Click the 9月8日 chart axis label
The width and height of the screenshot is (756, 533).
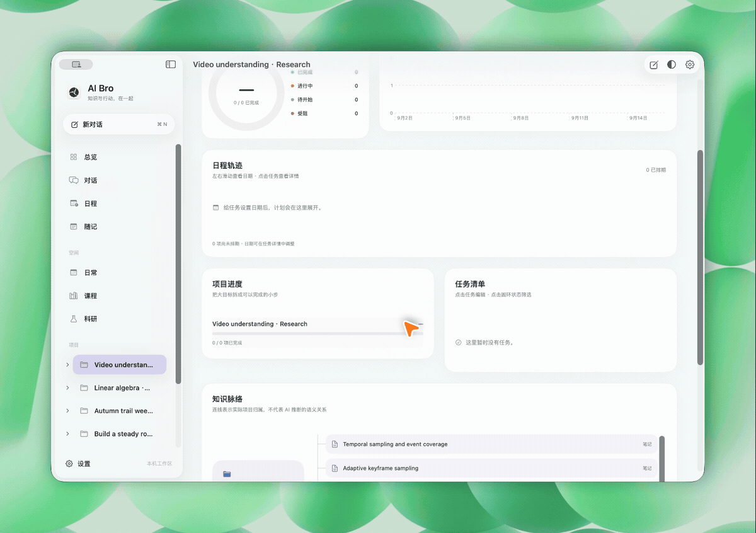[x=521, y=118]
